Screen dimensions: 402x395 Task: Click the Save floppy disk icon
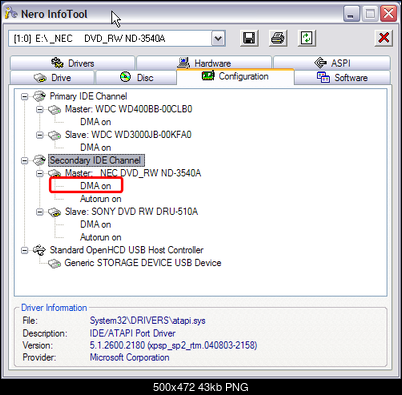249,38
